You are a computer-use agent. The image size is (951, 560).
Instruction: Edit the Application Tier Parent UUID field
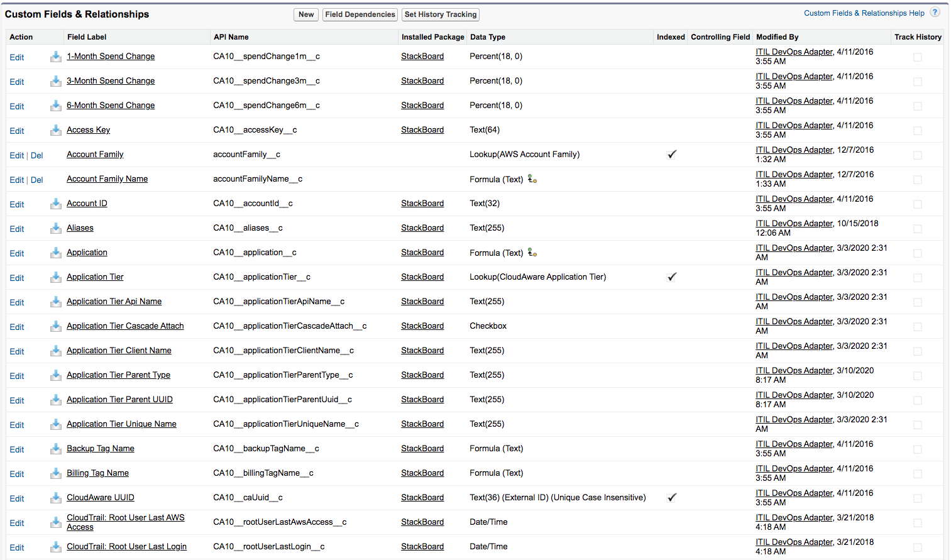pyautogui.click(x=17, y=400)
